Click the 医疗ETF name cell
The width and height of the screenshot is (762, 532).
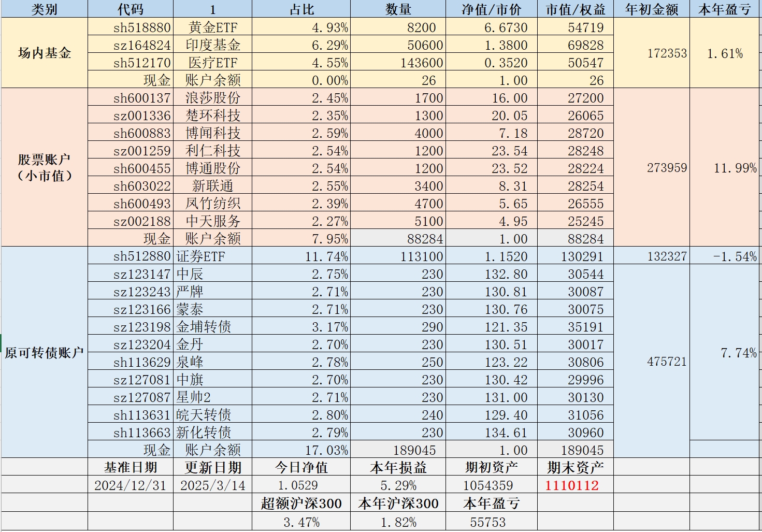pyautogui.click(x=213, y=63)
